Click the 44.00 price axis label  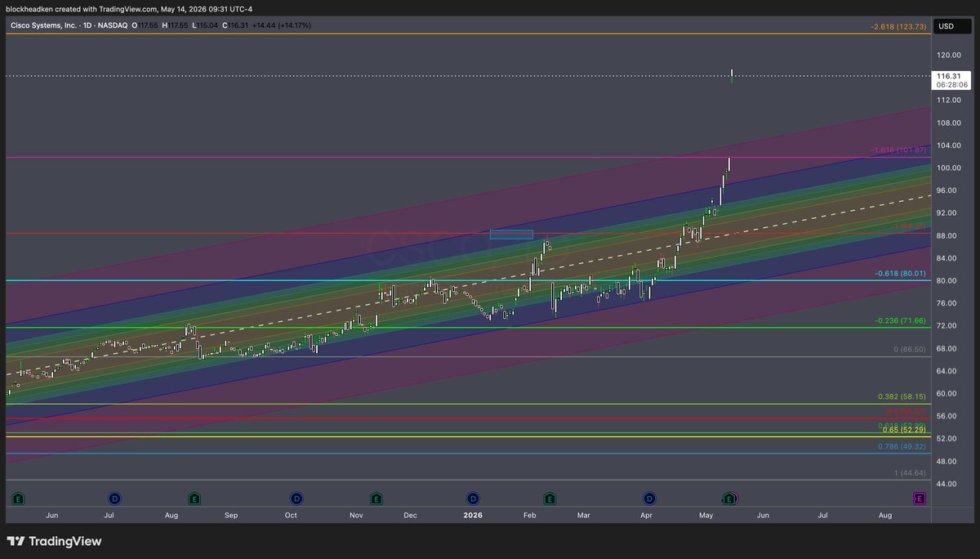click(947, 484)
